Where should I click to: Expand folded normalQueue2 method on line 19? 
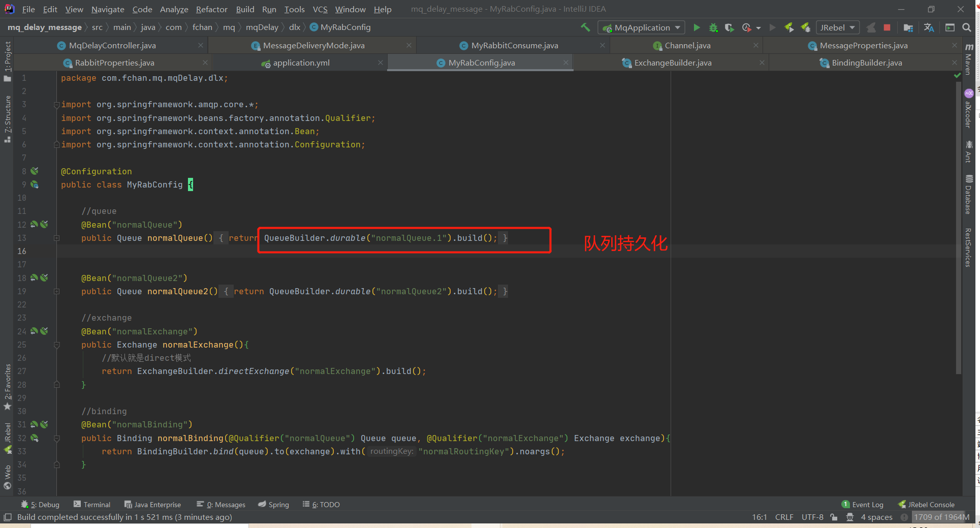click(56, 291)
